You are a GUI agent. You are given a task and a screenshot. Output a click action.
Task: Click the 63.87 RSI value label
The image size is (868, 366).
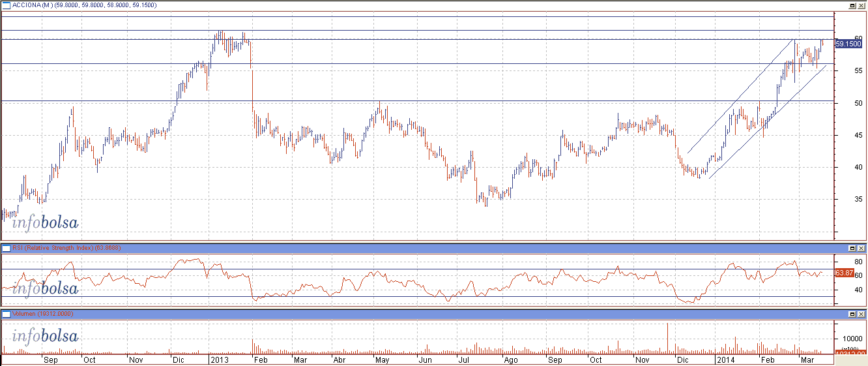(x=844, y=273)
